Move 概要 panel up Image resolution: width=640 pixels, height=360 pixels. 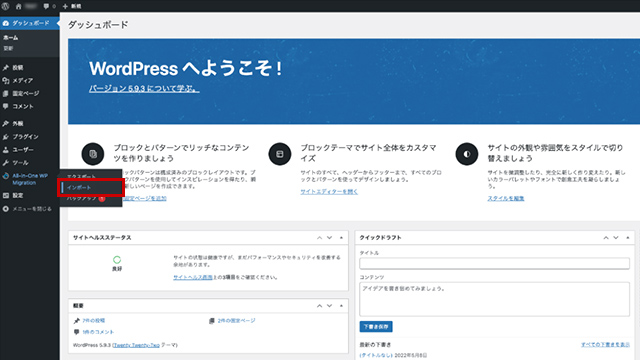pos(320,306)
